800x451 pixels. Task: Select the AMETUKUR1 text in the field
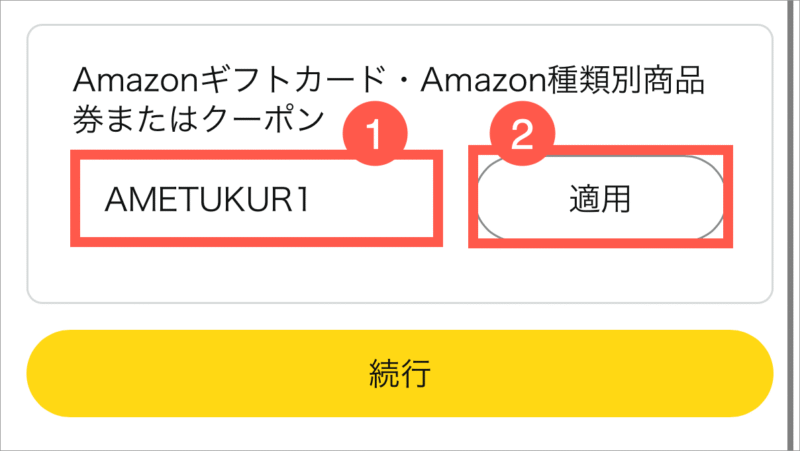coord(207,199)
